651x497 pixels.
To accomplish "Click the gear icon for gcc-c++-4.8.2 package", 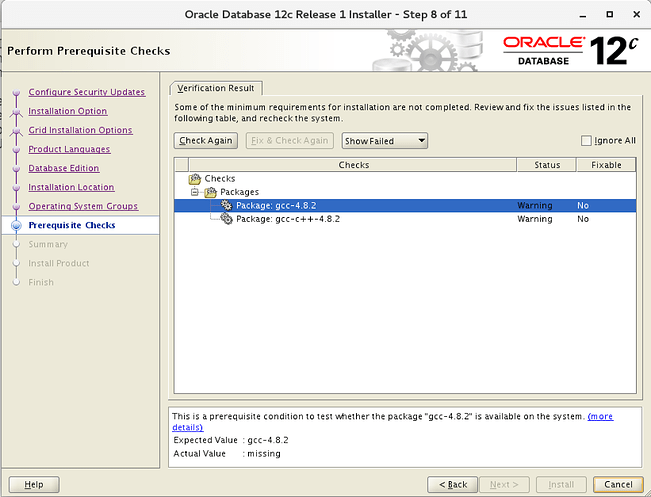I will tap(226, 218).
